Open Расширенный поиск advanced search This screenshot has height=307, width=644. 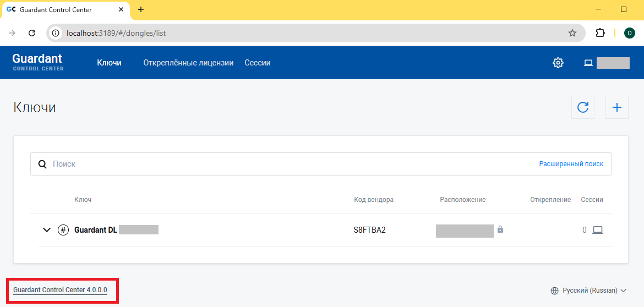(x=571, y=164)
